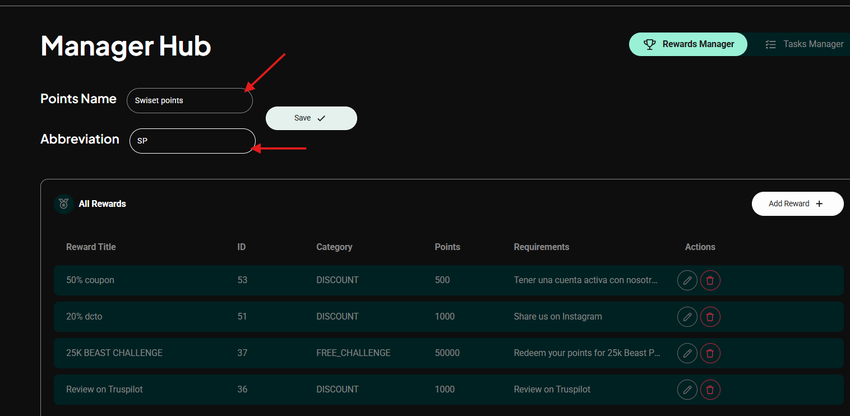The image size is (850, 416).
Task: Click the Points column header
Action: click(x=447, y=247)
